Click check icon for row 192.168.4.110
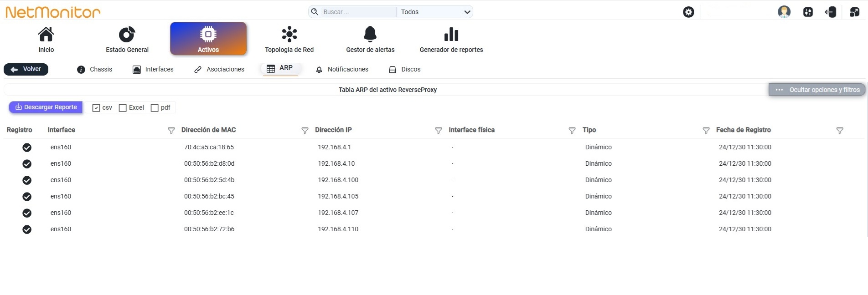The width and height of the screenshot is (868, 295). pos(27,229)
